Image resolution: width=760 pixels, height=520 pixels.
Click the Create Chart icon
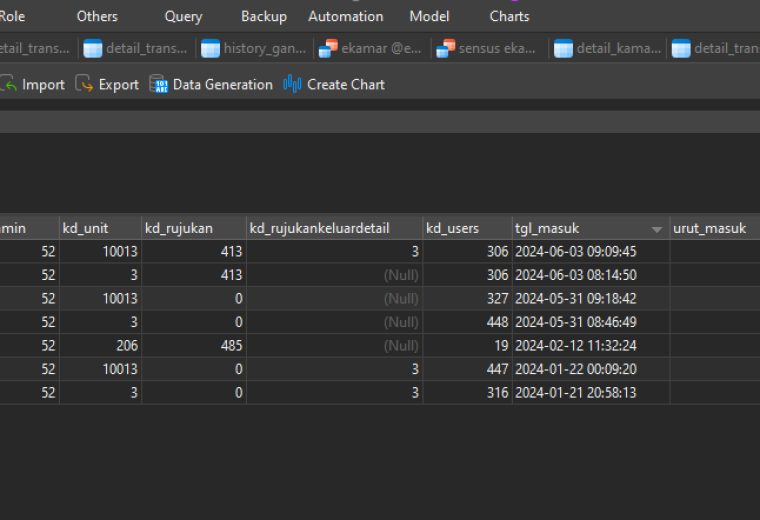point(292,84)
